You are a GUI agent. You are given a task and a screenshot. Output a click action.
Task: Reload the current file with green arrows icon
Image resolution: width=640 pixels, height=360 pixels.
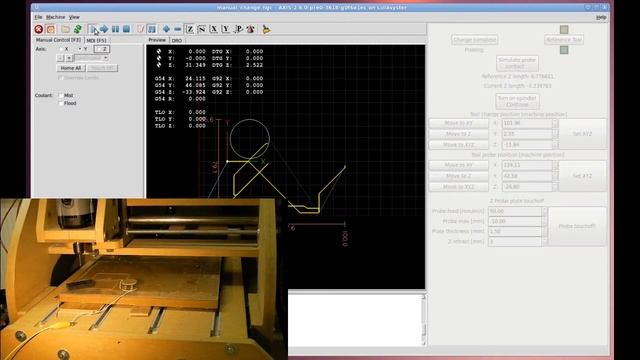[78, 29]
